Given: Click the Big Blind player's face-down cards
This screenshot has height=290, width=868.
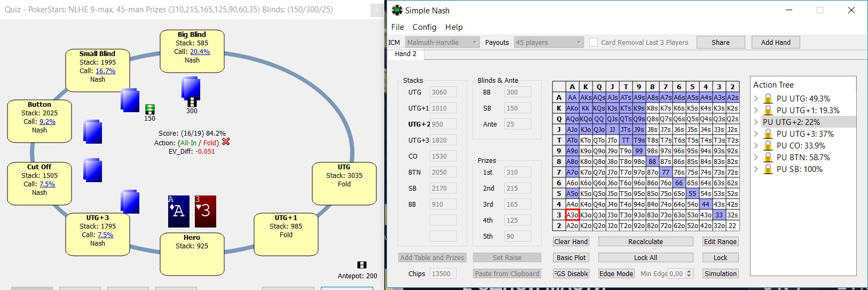Looking at the screenshot, I should tap(191, 88).
